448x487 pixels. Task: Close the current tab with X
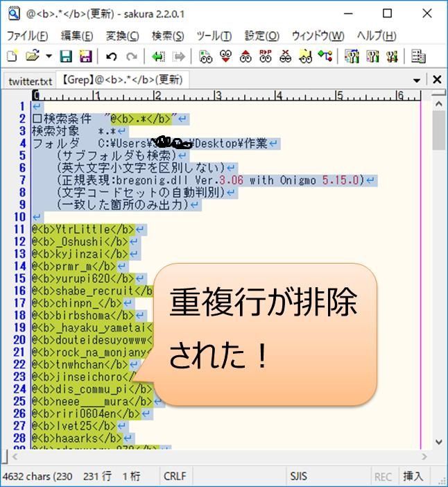pos(437,80)
